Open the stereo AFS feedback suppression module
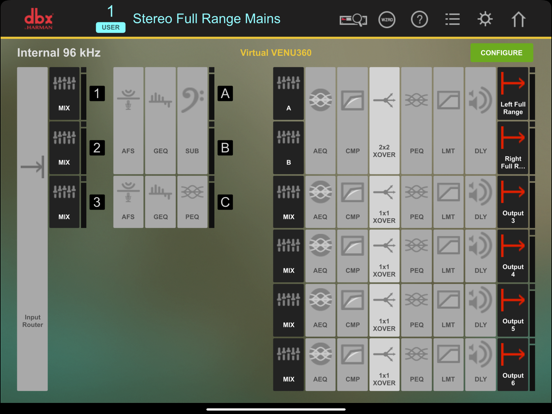The height and width of the screenshot is (414, 552). click(128, 120)
